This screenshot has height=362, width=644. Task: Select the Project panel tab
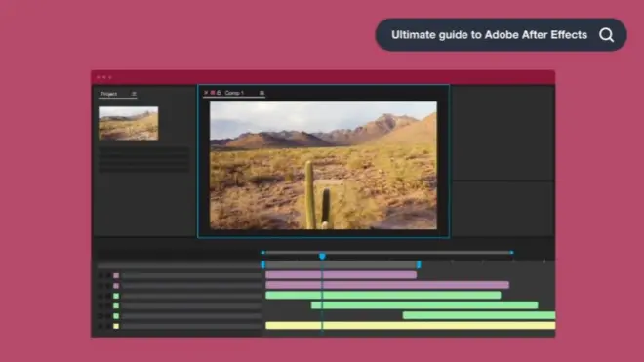tap(108, 94)
